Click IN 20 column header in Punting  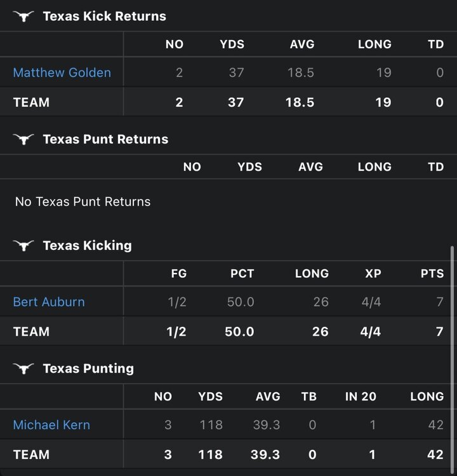pyautogui.click(x=361, y=397)
